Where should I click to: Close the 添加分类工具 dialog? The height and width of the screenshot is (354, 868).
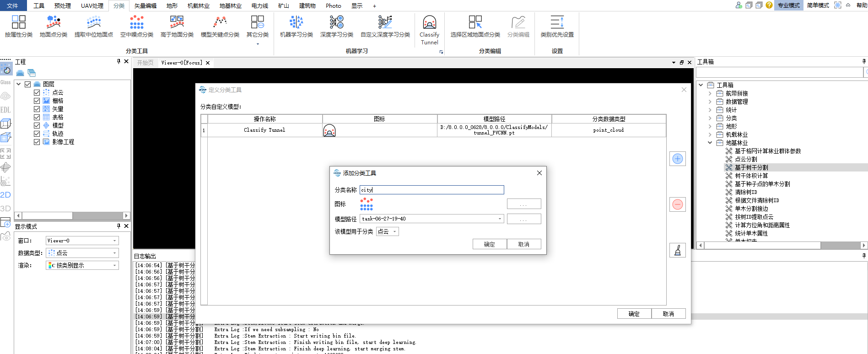point(539,173)
